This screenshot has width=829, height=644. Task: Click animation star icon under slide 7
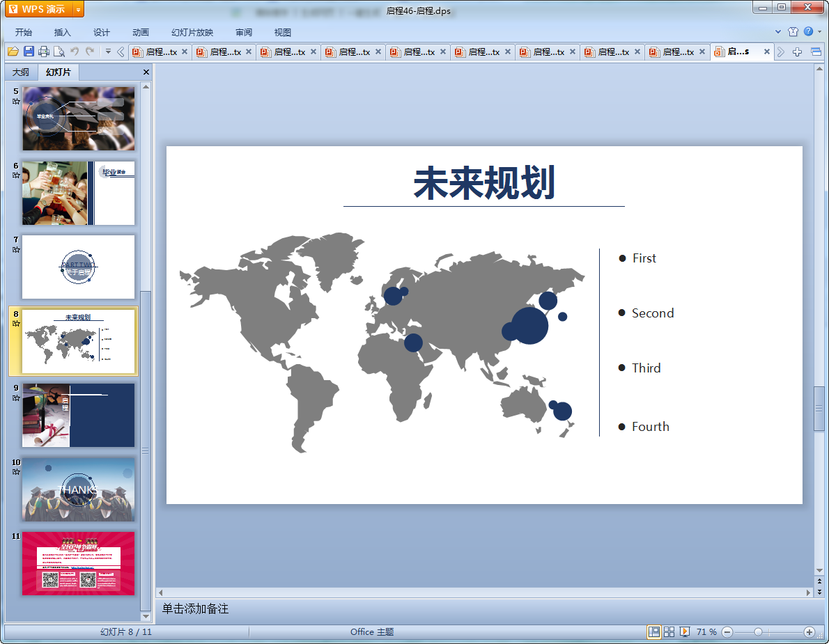click(16, 249)
